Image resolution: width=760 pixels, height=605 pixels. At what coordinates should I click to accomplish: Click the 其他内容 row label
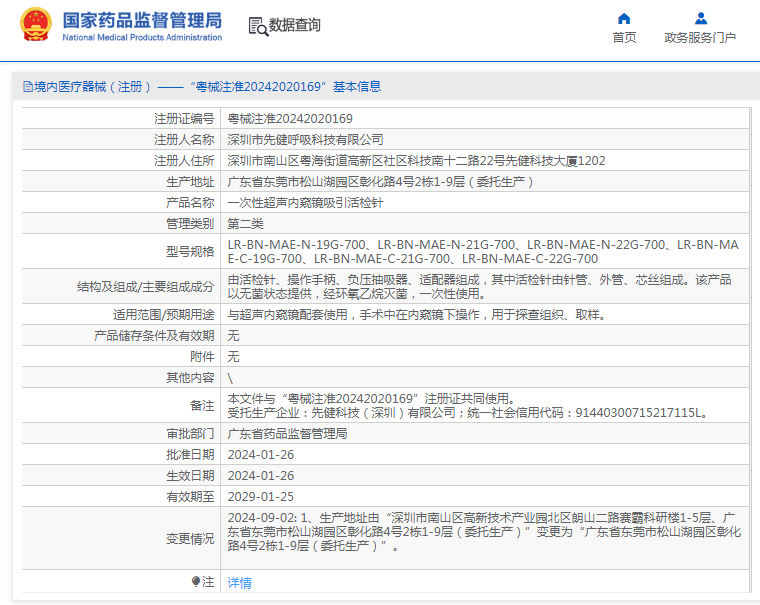pyautogui.click(x=190, y=378)
